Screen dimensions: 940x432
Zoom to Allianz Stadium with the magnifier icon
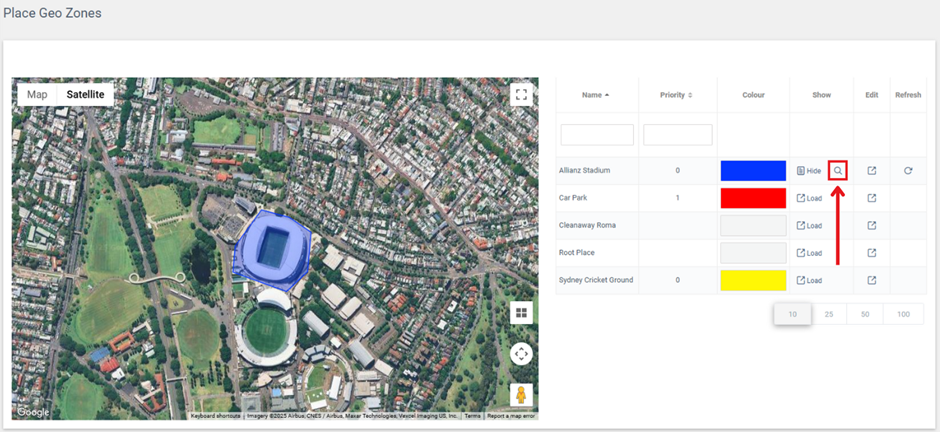tap(838, 171)
